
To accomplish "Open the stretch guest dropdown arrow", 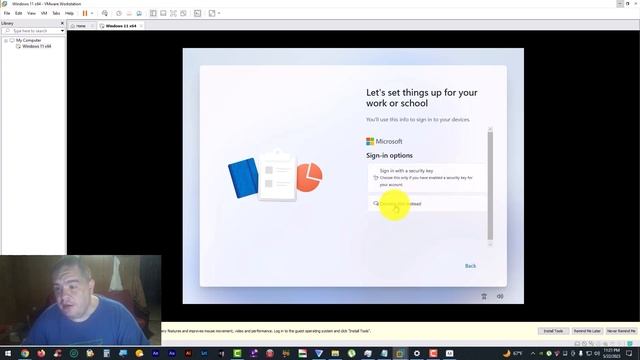I will point(219,13).
